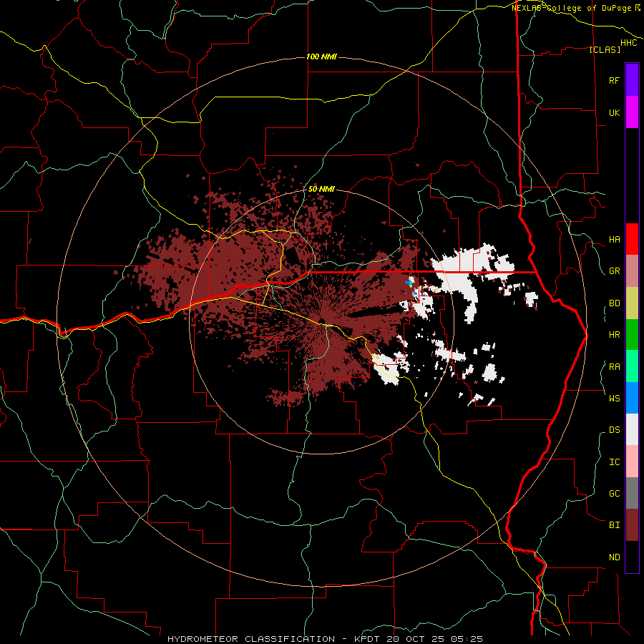
Task: Select the white DS legend color swatch
Action: click(x=632, y=429)
